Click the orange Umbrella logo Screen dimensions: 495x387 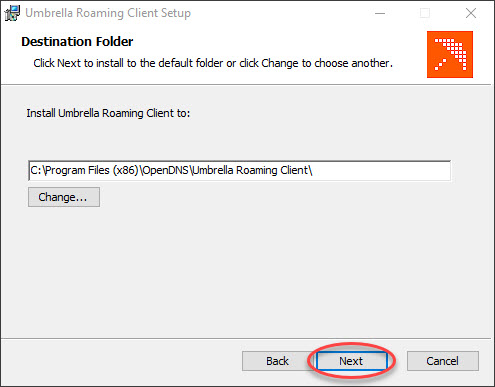[450, 54]
